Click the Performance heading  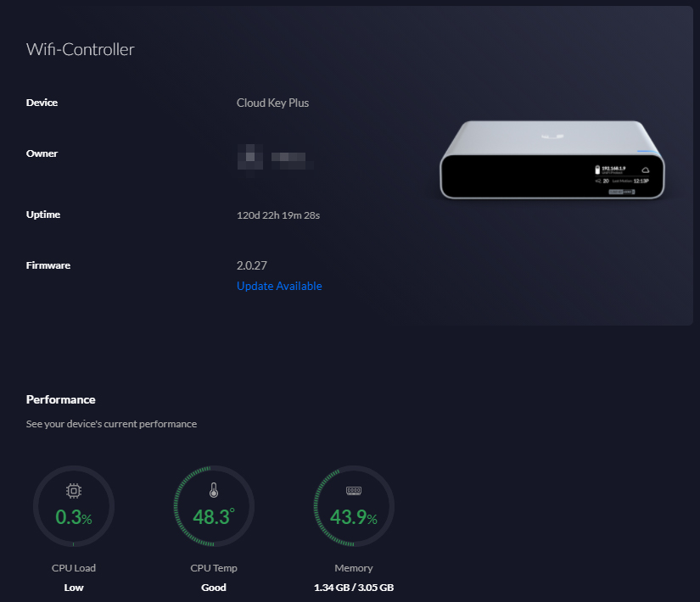[61, 399]
